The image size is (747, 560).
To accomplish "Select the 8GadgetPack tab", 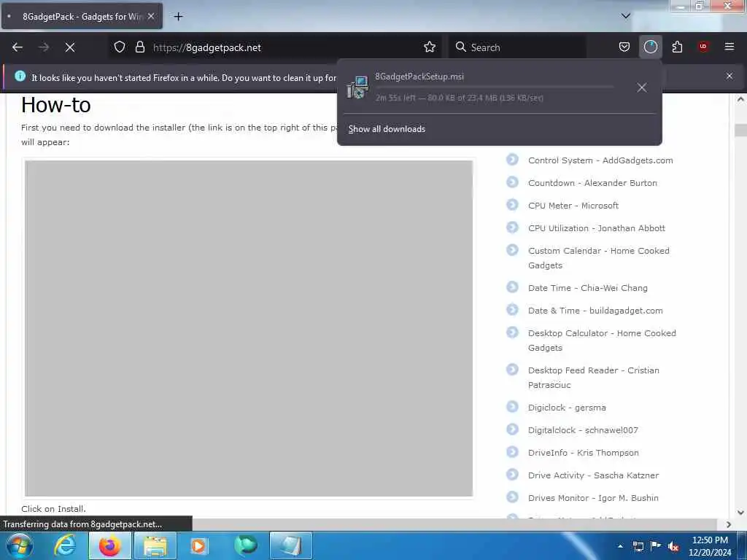I will [82, 16].
